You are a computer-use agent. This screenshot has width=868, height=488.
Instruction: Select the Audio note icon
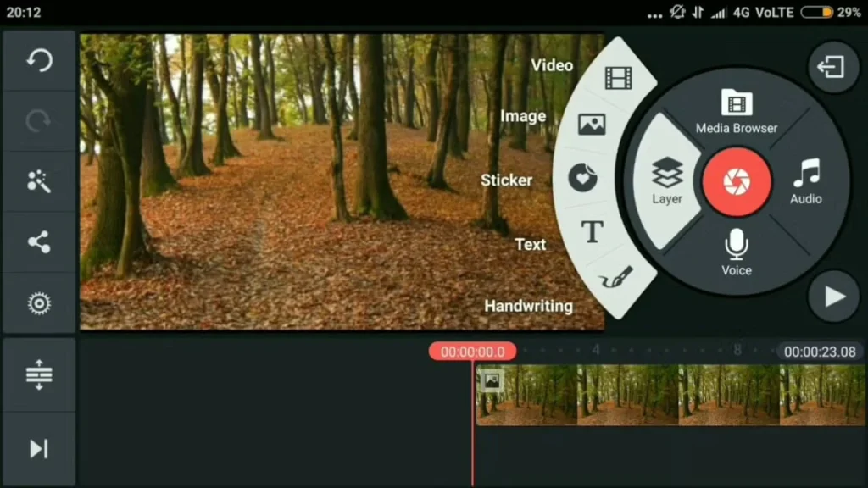pos(805,180)
